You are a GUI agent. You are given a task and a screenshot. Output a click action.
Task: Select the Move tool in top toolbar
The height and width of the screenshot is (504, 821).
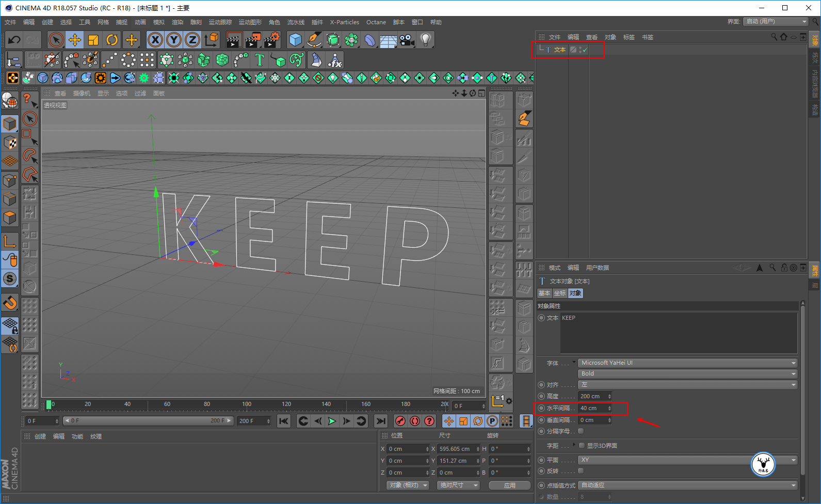(x=75, y=40)
